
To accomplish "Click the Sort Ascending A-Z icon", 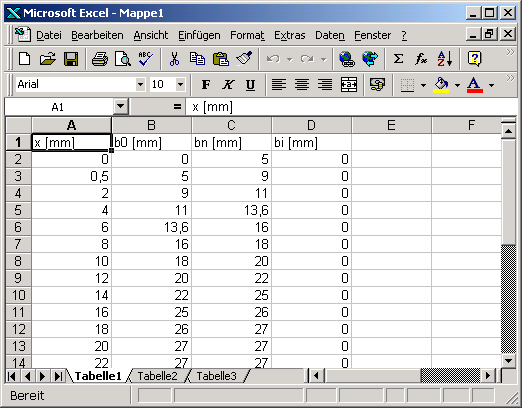I will click(445, 59).
